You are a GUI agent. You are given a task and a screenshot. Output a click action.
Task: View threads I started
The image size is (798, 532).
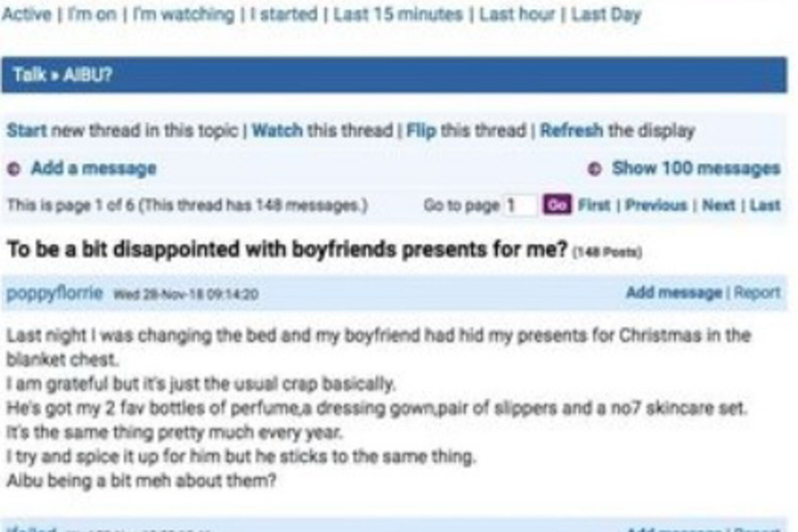284,14
